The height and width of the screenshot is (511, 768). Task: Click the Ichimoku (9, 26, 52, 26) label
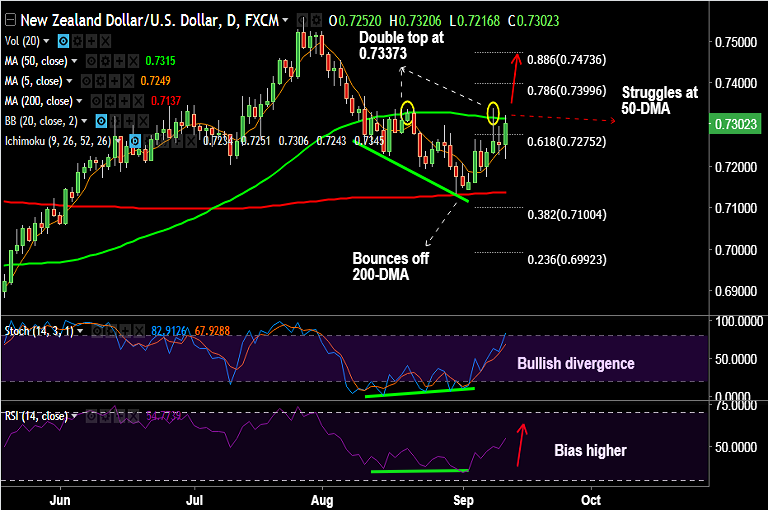(x=58, y=141)
